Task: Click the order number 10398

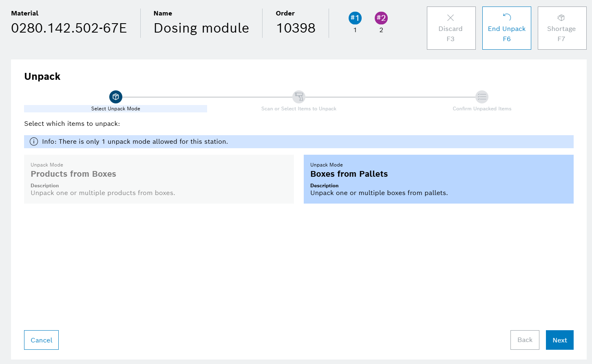Action: tap(296, 28)
